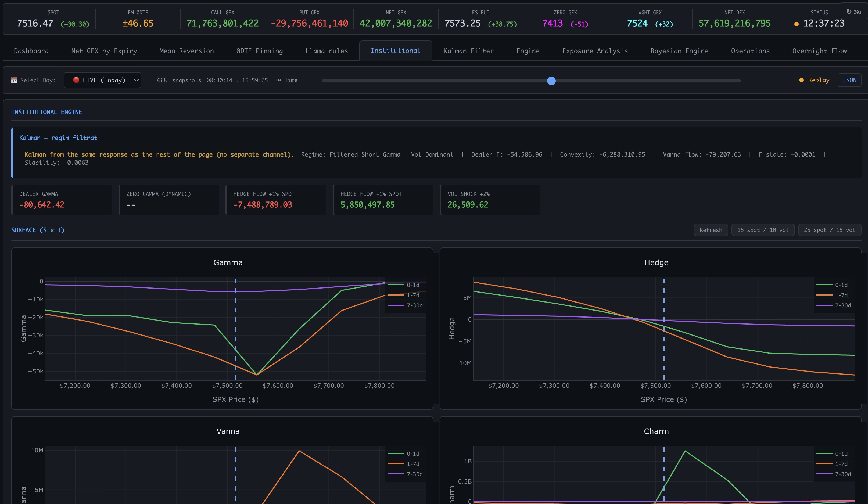This screenshot has width=868, height=504.
Task: Click the Vanna chart title
Action: tap(228, 431)
